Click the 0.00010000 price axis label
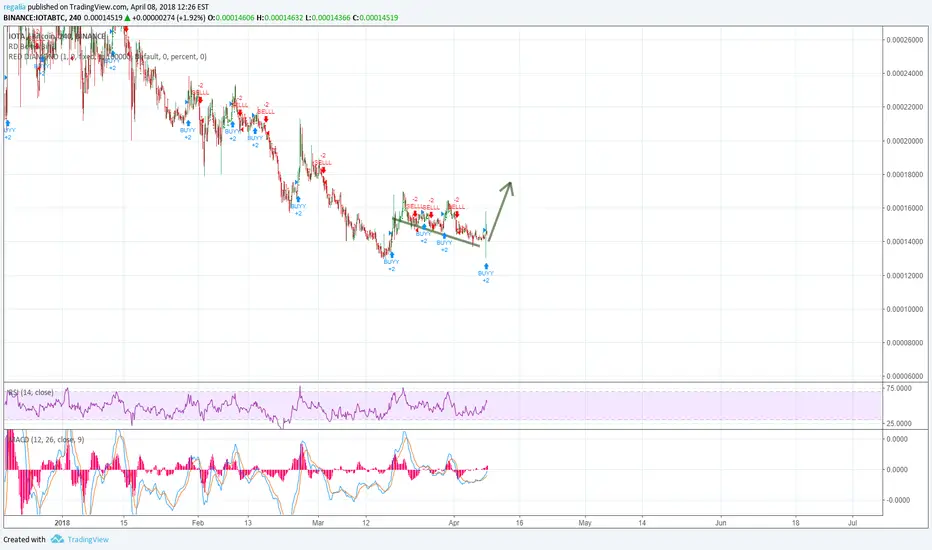Viewport: 932px width, 550px height. pos(905,309)
